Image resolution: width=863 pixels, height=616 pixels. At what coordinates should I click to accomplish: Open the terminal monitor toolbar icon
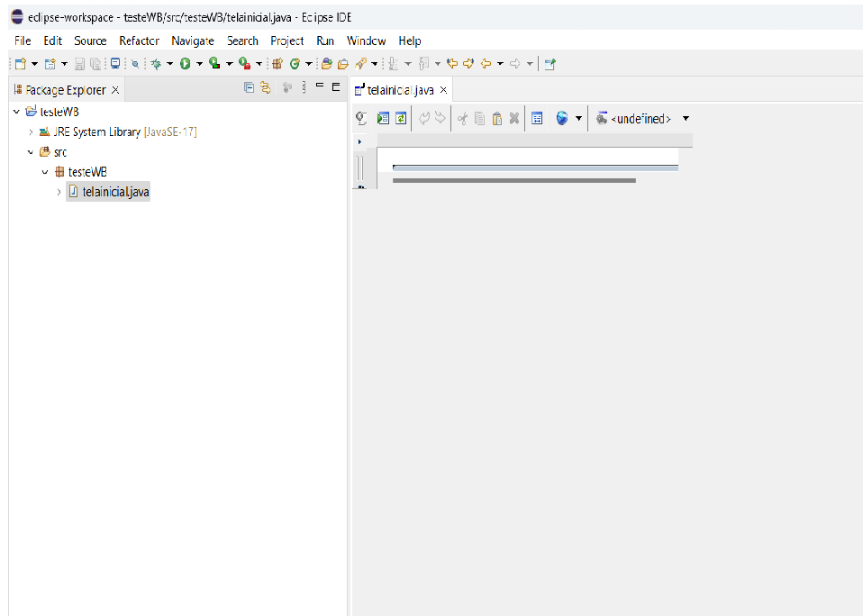[115, 64]
